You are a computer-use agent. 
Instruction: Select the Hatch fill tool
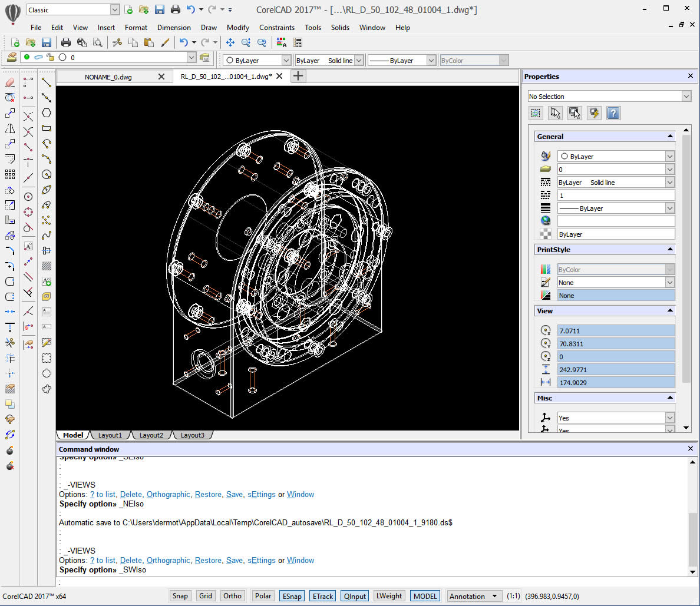coord(47,266)
